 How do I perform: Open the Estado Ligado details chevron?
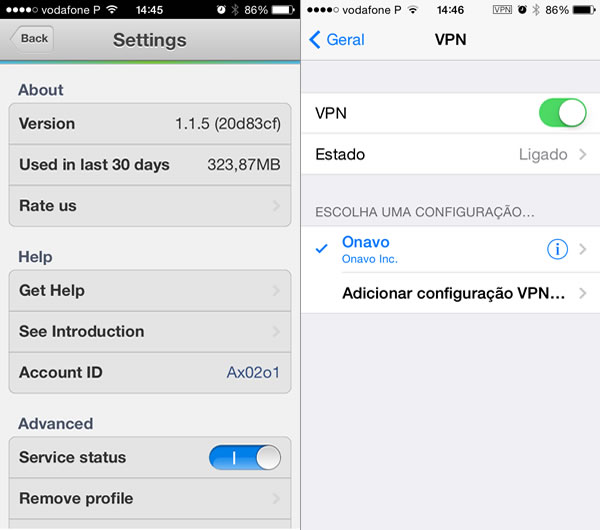(582, 155)
